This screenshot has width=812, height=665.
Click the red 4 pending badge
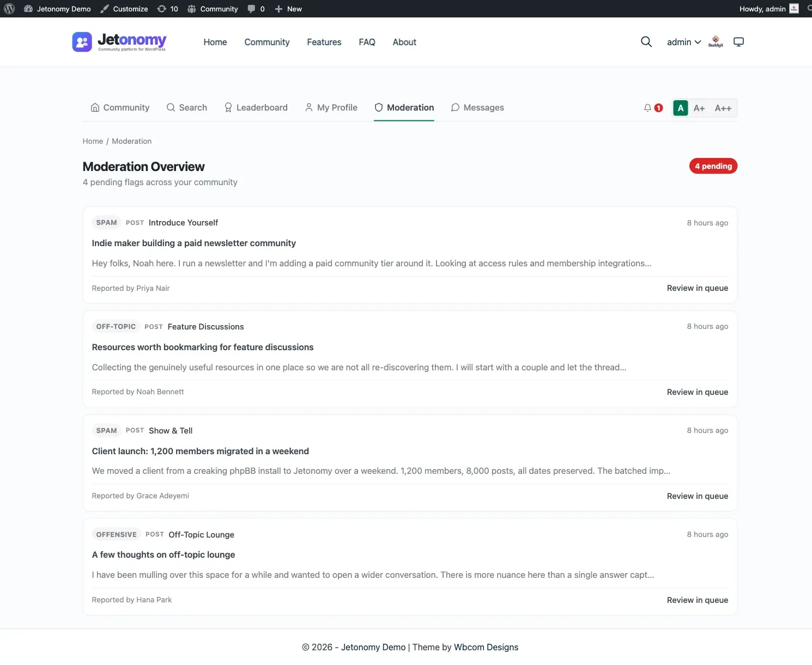click(x=713, y=166)
